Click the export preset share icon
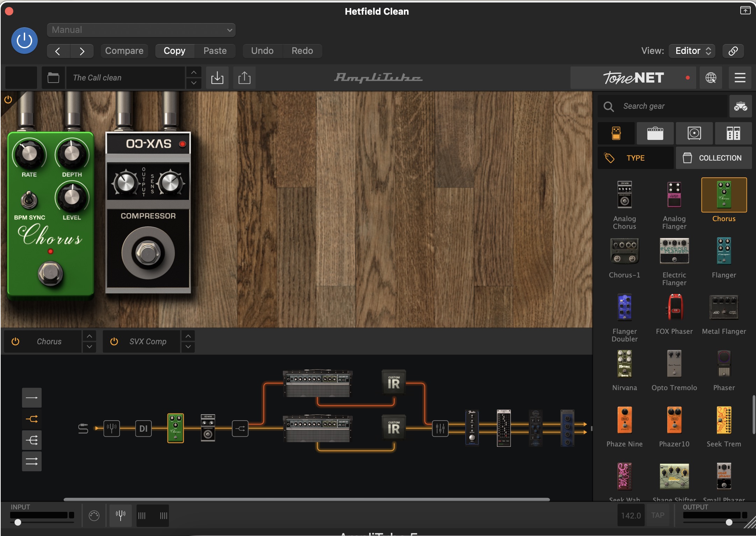This screenshot has width=756, height=536. (x=244, y=78)
